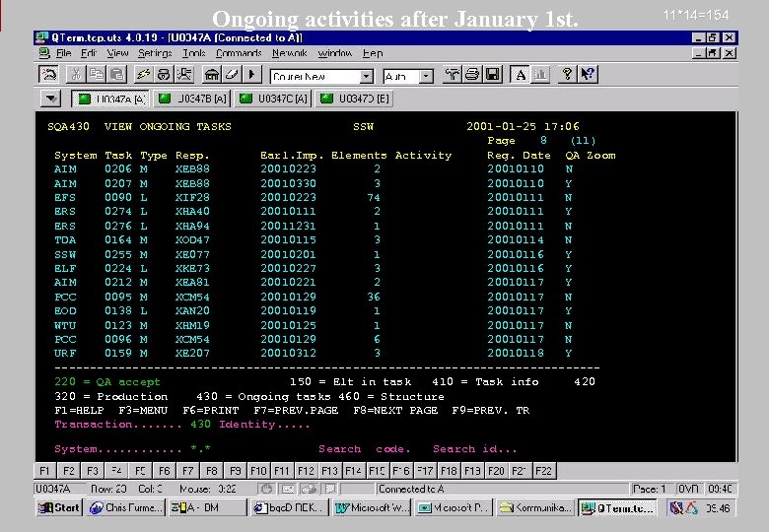Click the eraser toolbar icon
This screenshot has height=532, width=769.
coord(232,75)
